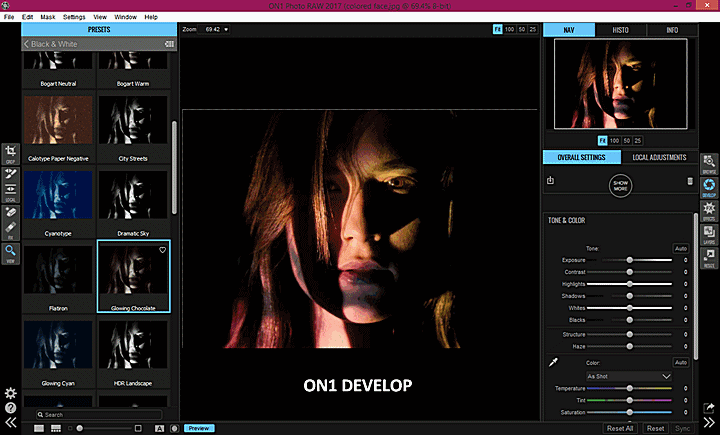Viewport: 720px width, 435px height.
Task: Set 100 zoom in top toolbar
Action: point(510,29)
